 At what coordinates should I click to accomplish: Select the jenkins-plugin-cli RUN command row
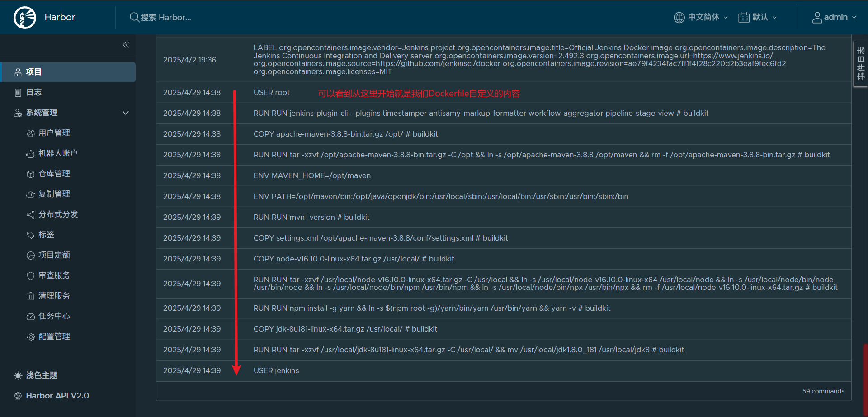pos(504,113)
